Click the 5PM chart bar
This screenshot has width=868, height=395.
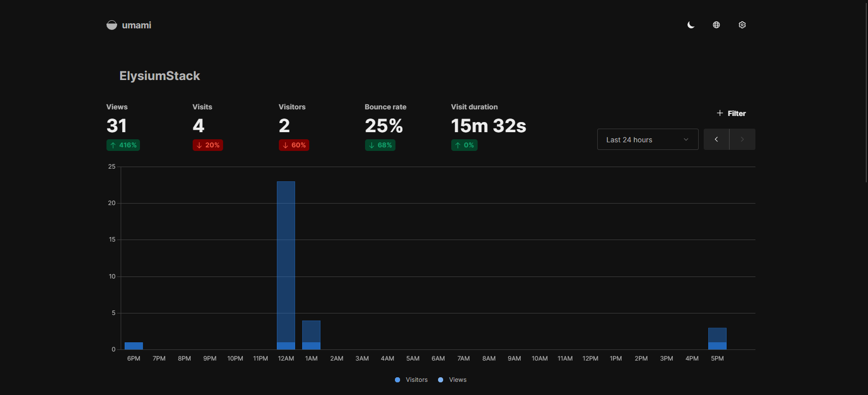pyautogui.click(x=717, y=336)
